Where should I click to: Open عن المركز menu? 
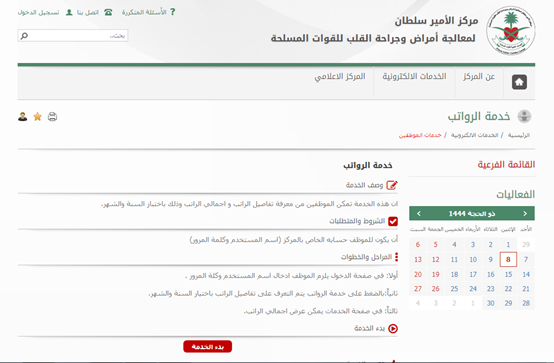(x=479, y=76)
